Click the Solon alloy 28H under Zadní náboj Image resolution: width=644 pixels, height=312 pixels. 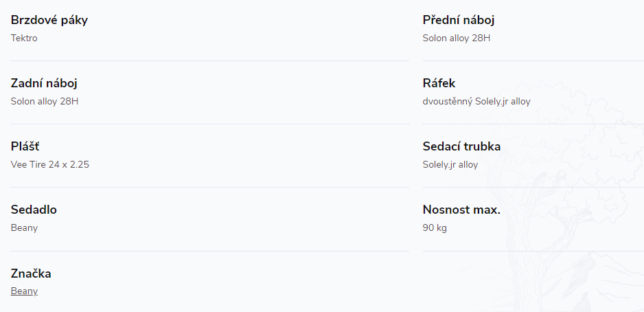(x=45, y=101)
